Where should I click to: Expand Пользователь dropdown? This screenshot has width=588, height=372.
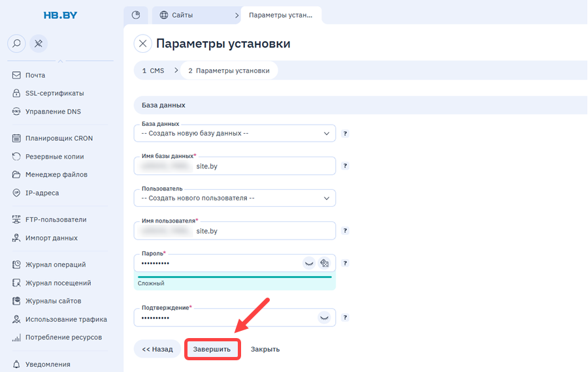tap(235, 198)
